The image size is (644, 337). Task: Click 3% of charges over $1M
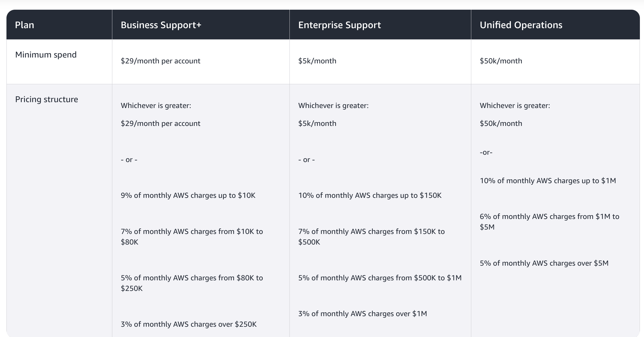[362, 314]
